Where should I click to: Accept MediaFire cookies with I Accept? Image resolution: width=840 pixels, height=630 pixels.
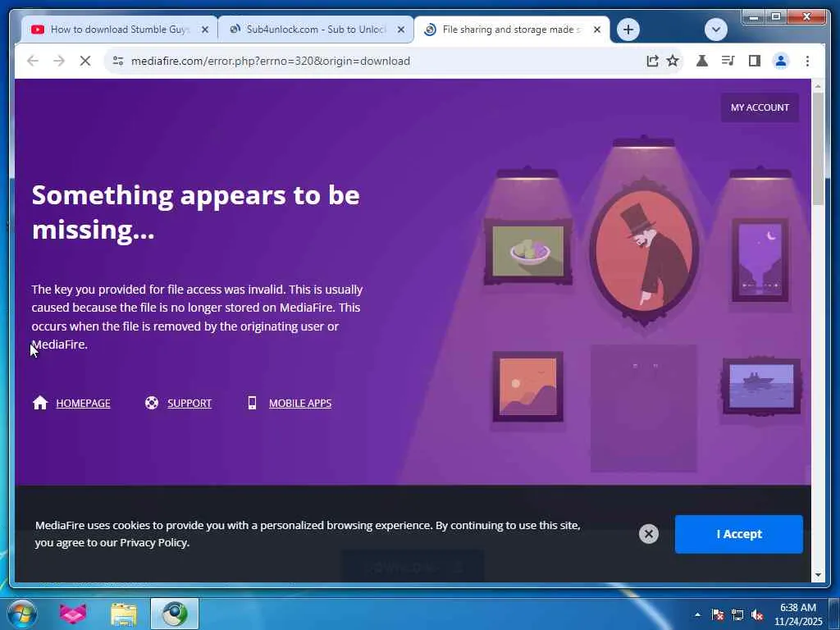[x=739, y=534]
